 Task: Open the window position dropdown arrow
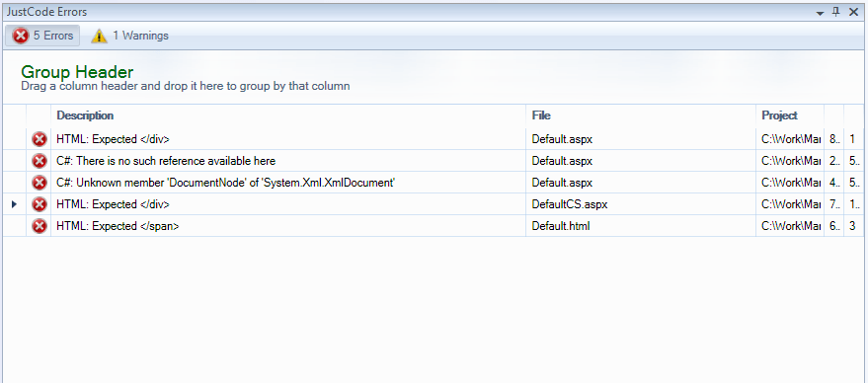click(821, 12)
